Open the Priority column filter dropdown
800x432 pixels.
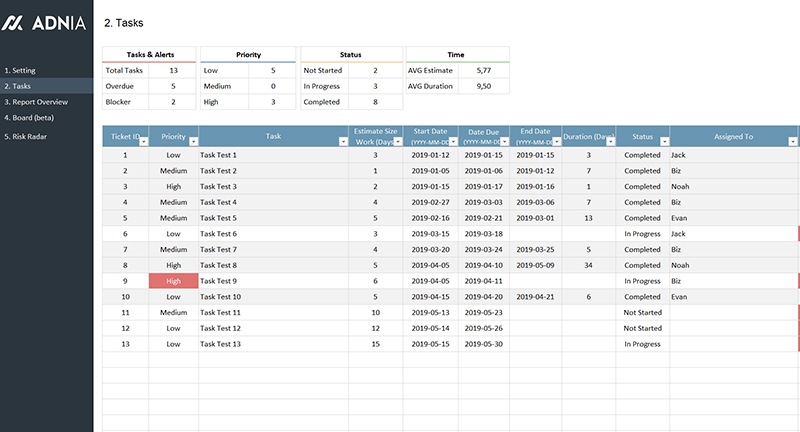coord(193,142)
